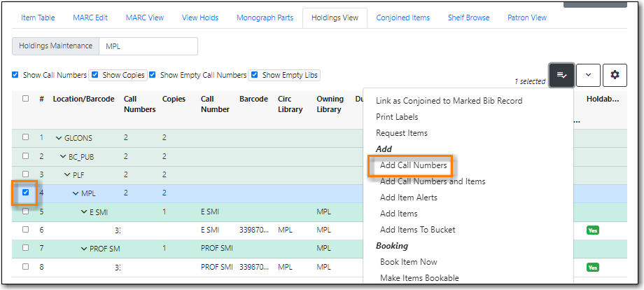Sort by Call Number column header
Image resolution: width=644 pixels, height=290 pixels.
215,104
